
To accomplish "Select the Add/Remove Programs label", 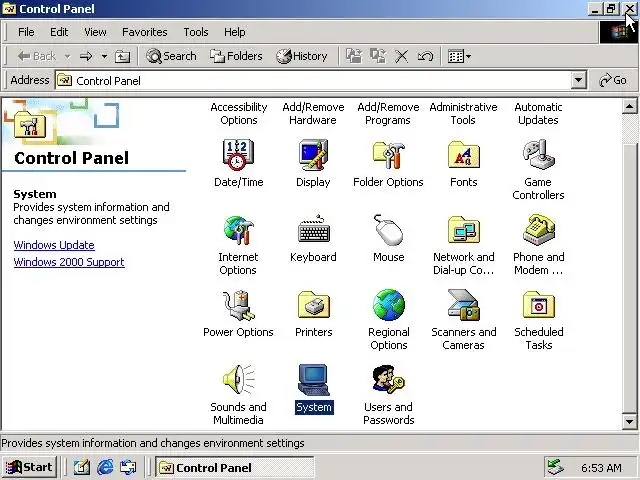I will 388,113.
